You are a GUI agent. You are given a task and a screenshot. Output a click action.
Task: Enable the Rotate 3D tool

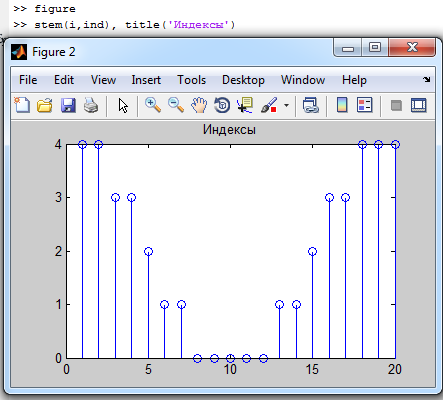click(x=222, y=105)
